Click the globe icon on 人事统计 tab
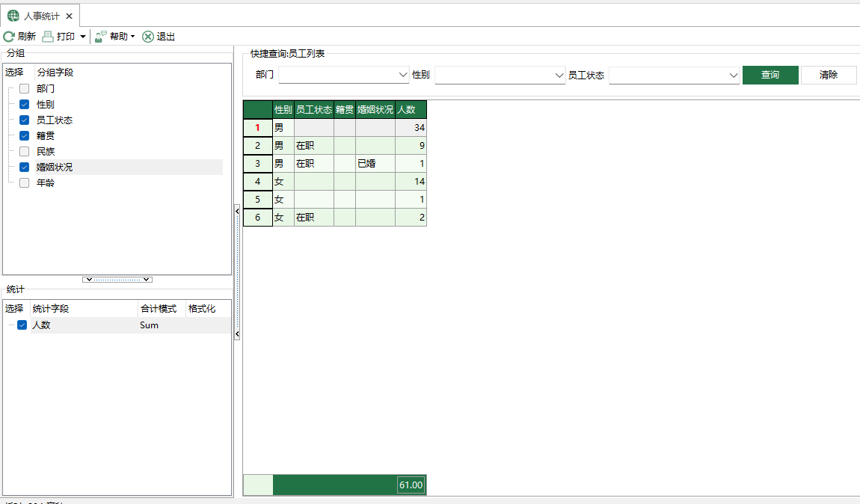This screenshot has width=860, height=504. [x=13, y=16]
